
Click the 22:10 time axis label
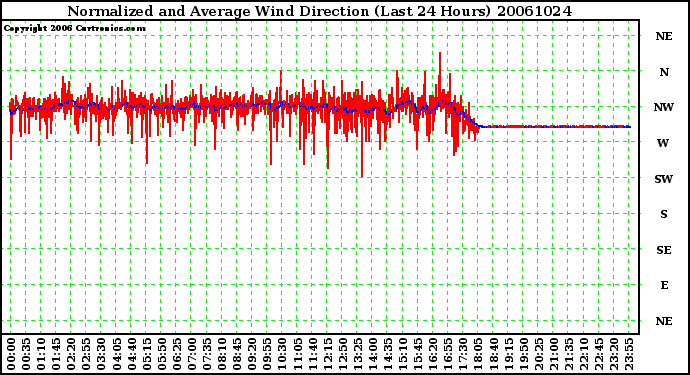click(584, 354)
